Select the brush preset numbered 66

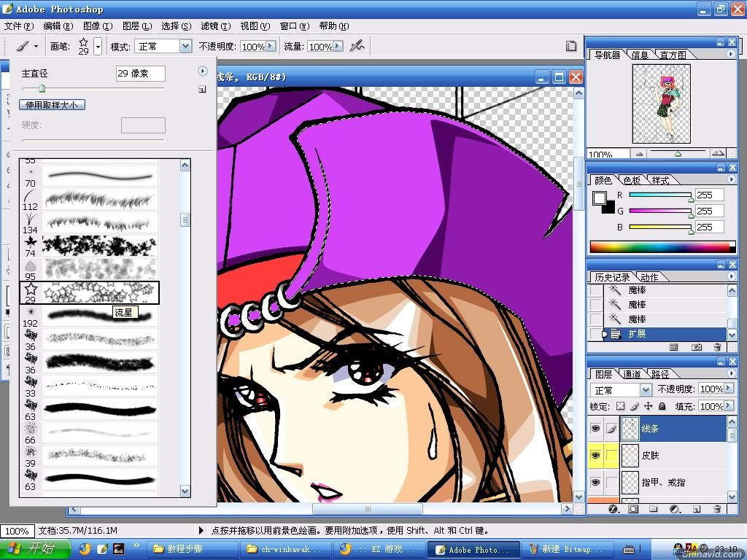pyautogui.click(x=89, y=433)
